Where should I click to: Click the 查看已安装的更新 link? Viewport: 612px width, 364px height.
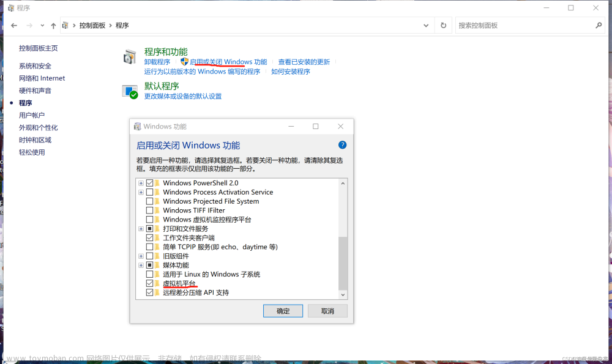(304, 62)
